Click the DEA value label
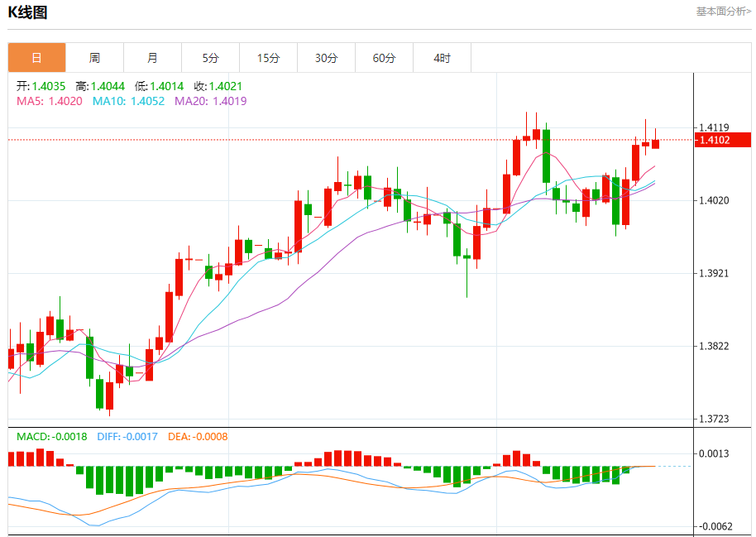Image resolution: width=756 pixels, height=537 pixels. click(197, 436)
